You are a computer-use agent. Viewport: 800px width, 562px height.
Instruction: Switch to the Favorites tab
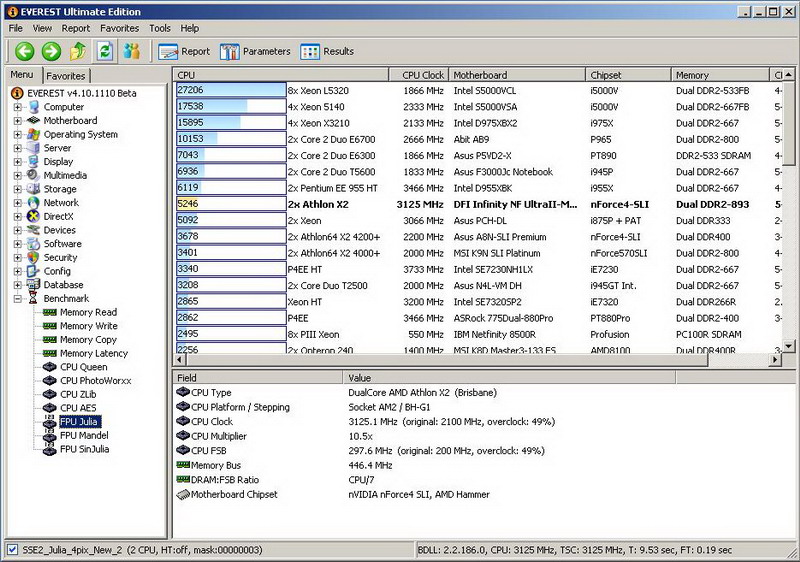(66, 76)
